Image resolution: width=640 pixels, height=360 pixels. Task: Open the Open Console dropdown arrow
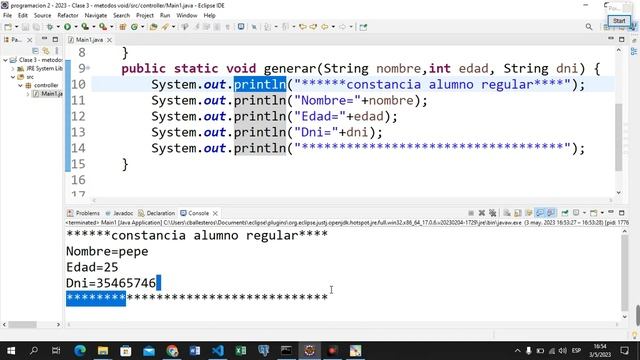602,213
